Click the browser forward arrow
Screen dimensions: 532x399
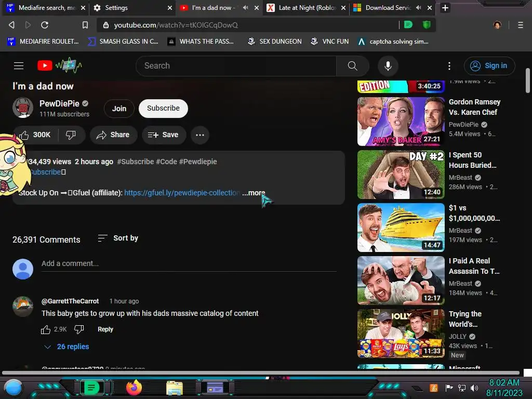[28, 25]
